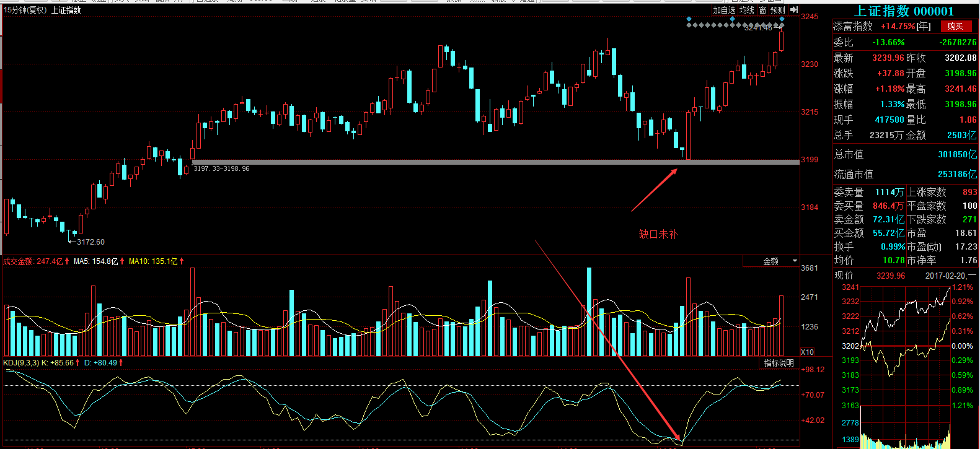Click the 买金额 55.72亿 value
980x449 pixels.
coord(888,233)
